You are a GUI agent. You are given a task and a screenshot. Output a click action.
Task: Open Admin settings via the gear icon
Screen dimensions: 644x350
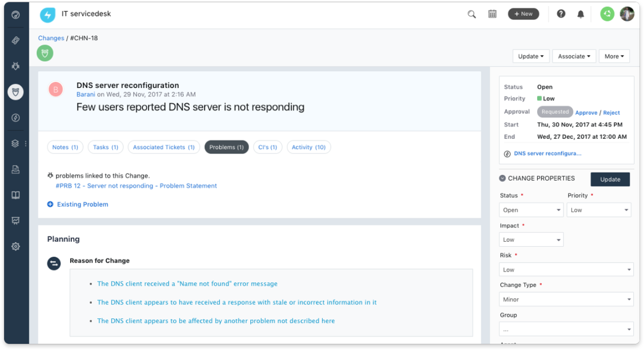[15, 246]
